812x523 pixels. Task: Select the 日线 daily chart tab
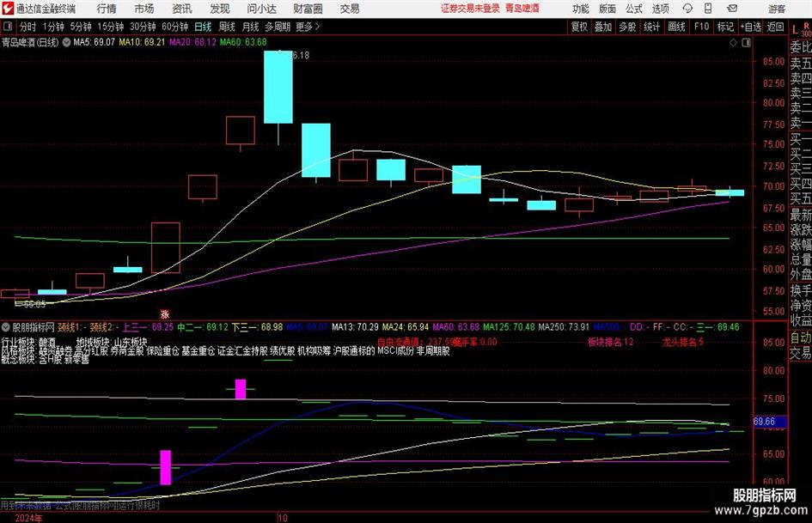tap(203, 27)
